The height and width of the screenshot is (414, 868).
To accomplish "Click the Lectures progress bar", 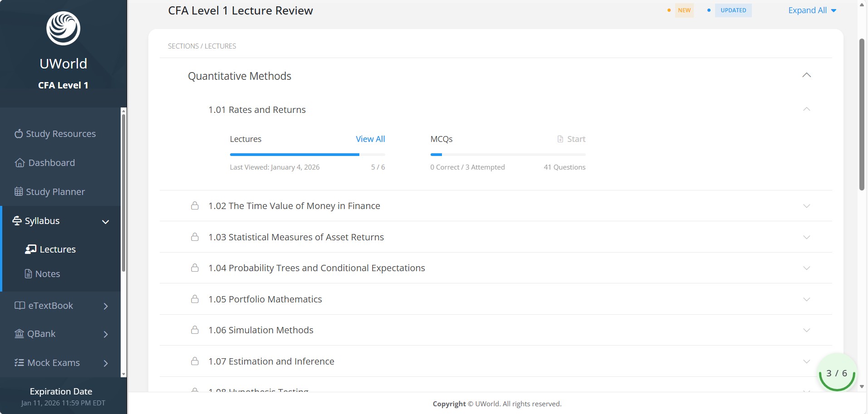I will click(x=307, y=155).
